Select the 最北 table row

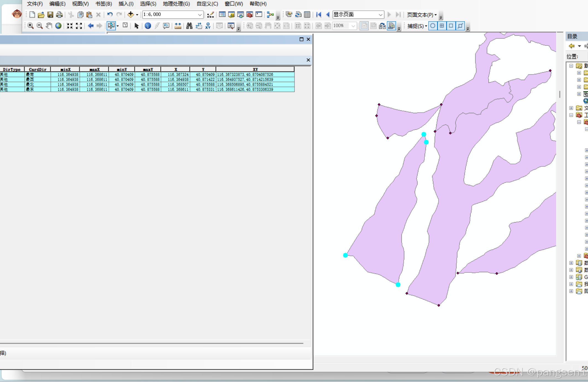coord(30,84)
